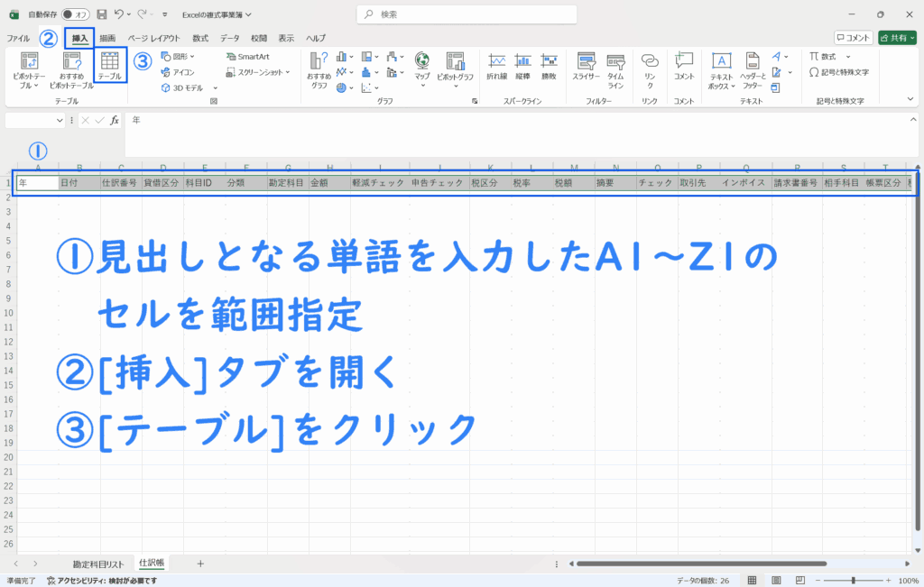Open the ヘッダーとフッター tool
The width and height of the screenshot is (924, 587).
click(753, 69)
